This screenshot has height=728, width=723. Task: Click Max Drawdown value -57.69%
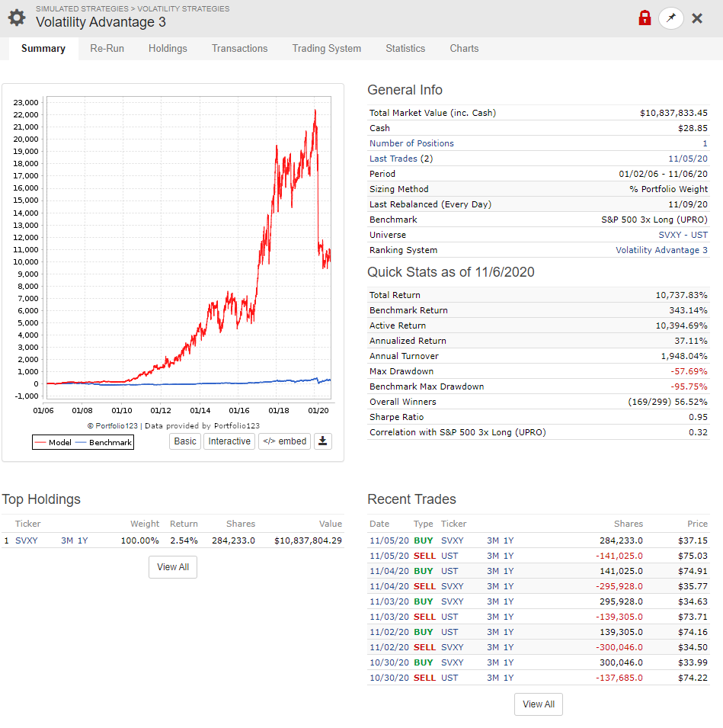pyautogui.click(x=689, y=371)
